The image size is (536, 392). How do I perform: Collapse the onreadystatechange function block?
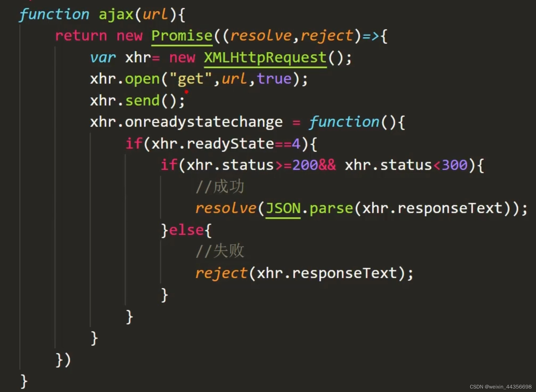pos(7,121)
